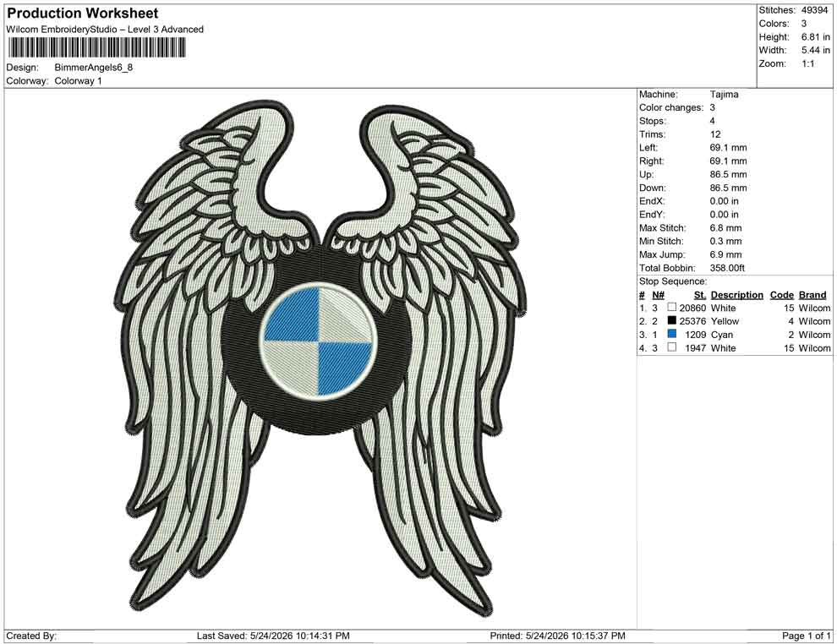Click the 'EndX:' label
The width and height of the screenshot is (837, 644).
pos(651,201)
